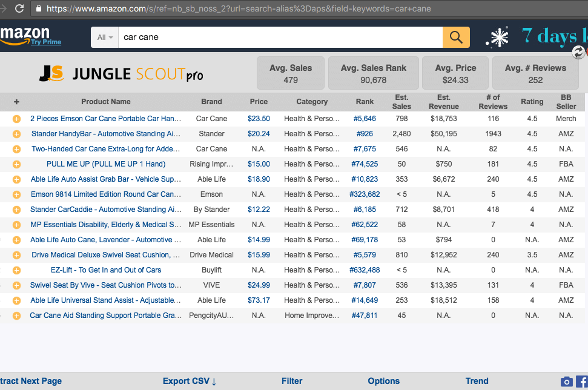Sort the table by Rank column

click(365, 102)
